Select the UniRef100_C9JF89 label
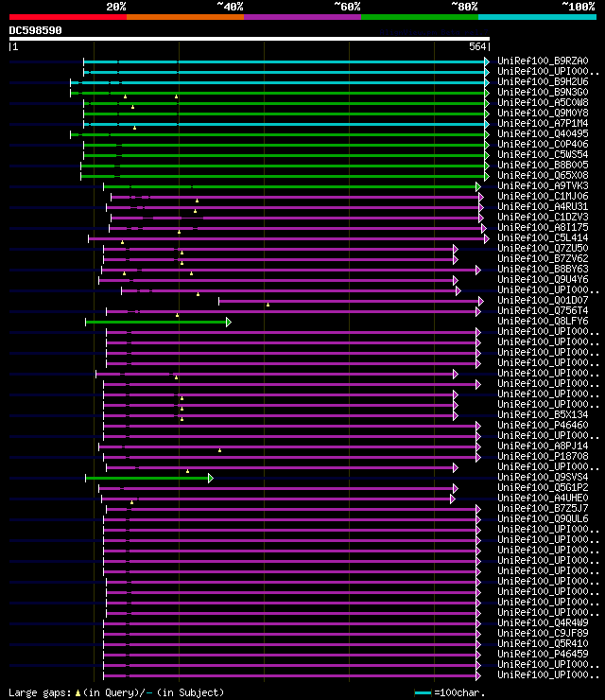605x700 pixels. pos(543,633)
